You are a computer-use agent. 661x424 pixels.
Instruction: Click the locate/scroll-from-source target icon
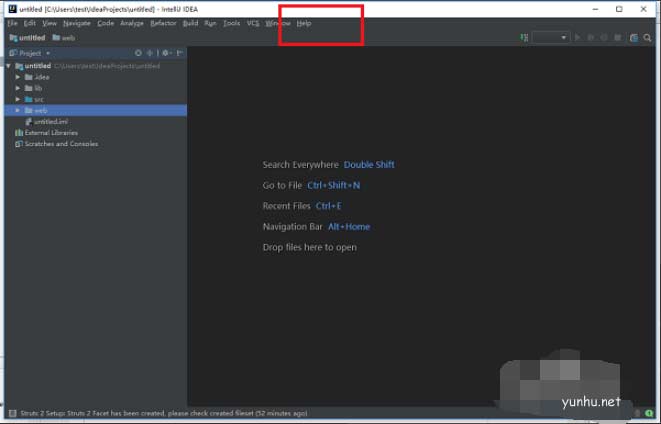click(x=139, y=53)
